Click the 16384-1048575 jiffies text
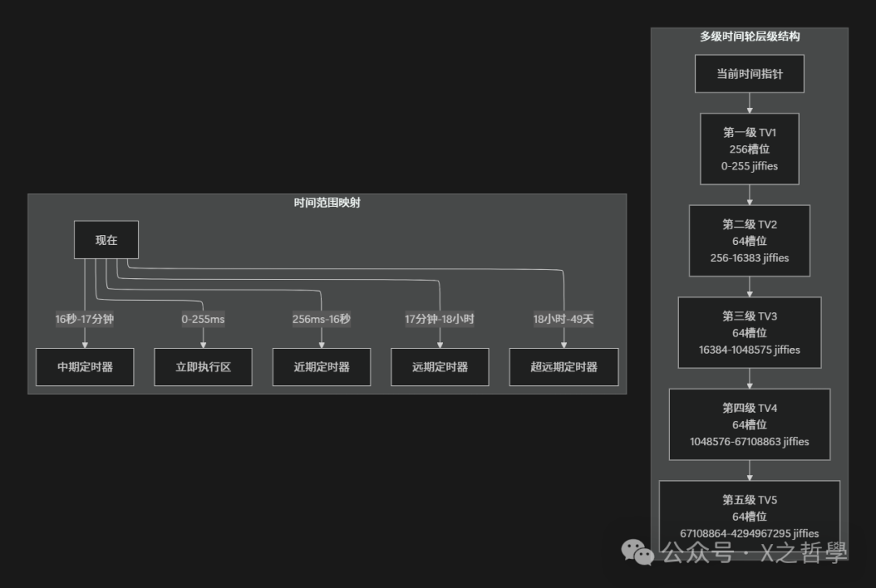The width and height of the screenshot is (876, 588). [x=749, y=350]
